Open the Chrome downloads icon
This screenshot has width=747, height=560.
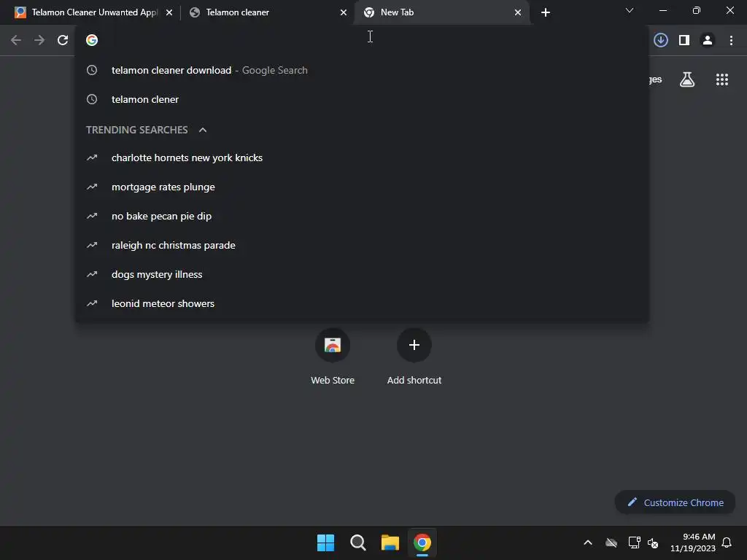tap(661, 41)
